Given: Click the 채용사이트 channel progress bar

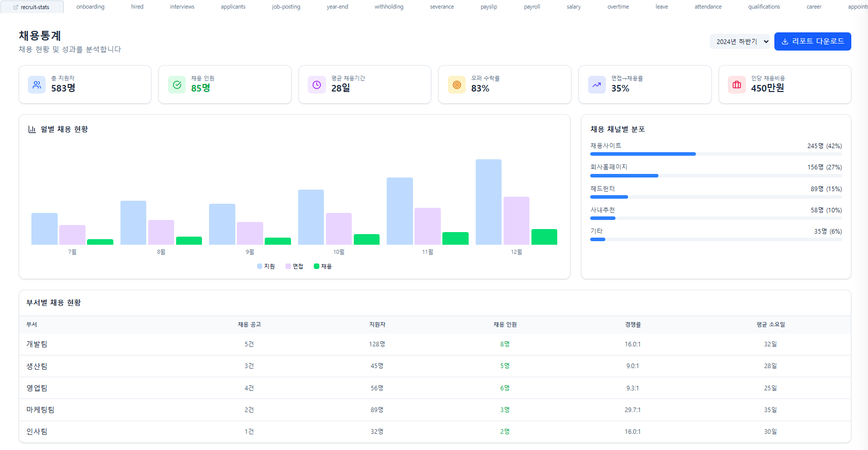Looking at the screenshot, I should [x=643, y=154].
